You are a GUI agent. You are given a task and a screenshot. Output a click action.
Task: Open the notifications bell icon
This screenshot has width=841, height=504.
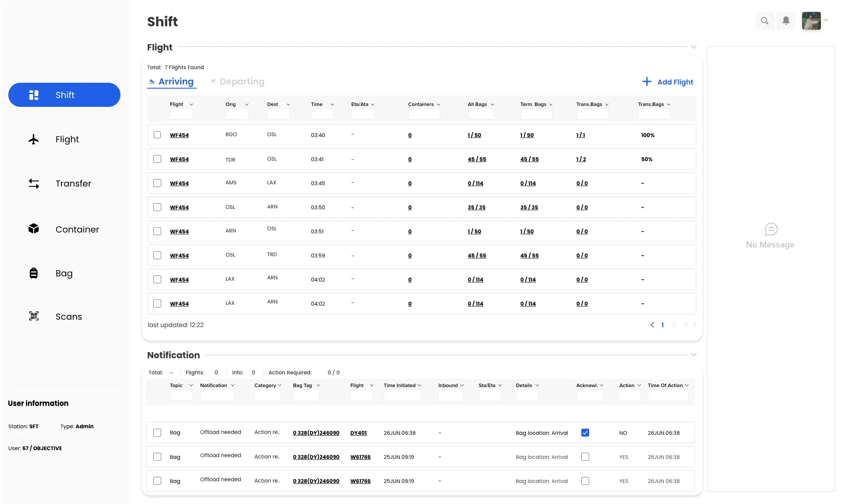click(x=786, y=21)
